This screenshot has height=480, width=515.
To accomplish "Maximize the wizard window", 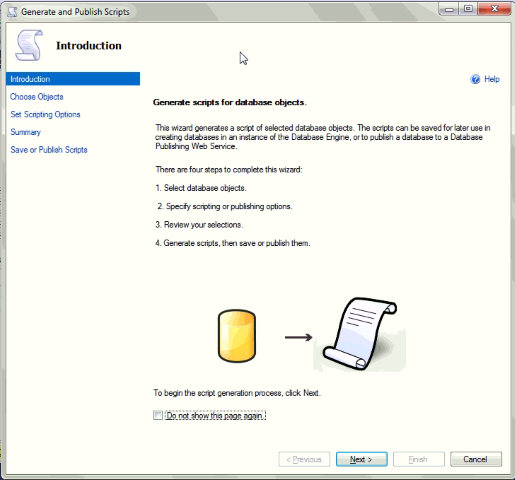I will (468, 9).
